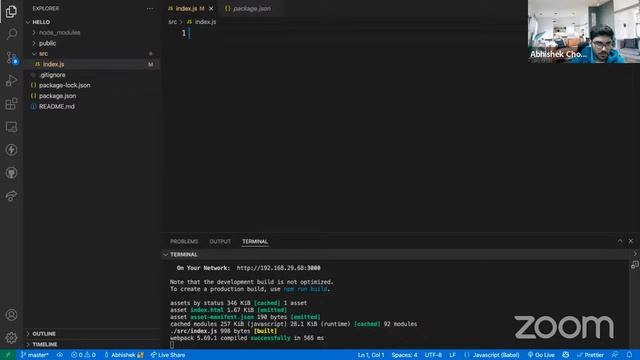
Task: Click LF end-of-line selector
Action: (x=453, y=355)
